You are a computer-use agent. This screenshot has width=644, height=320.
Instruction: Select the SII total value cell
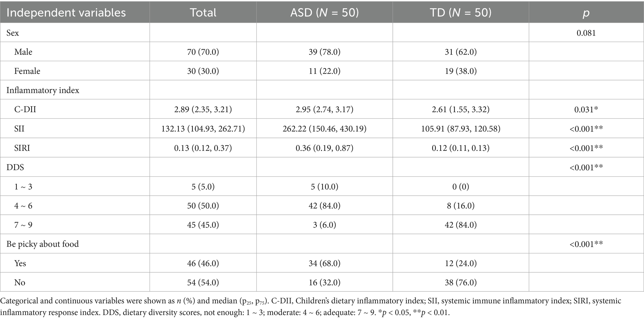pyautogui.click(x=203, y=129)
